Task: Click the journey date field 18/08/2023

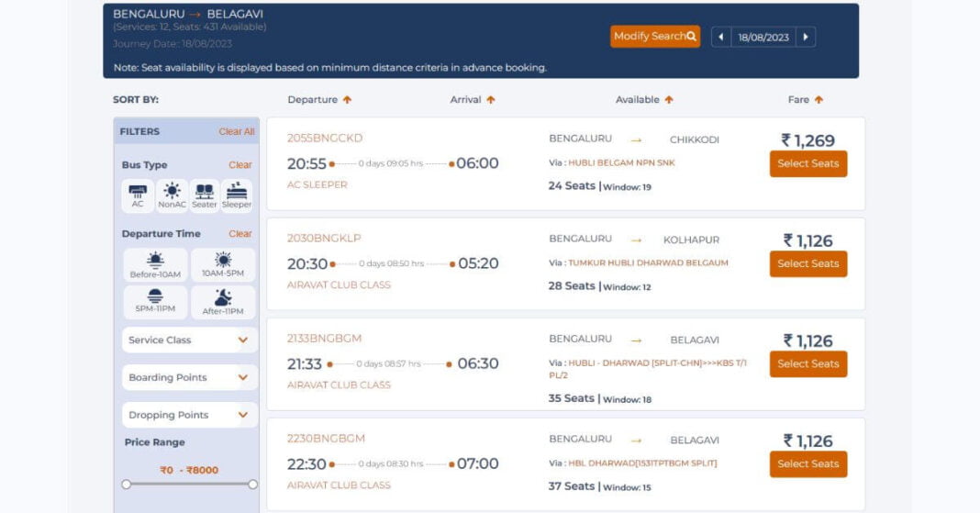Action: pyautogui.click(x=763, y=38)
